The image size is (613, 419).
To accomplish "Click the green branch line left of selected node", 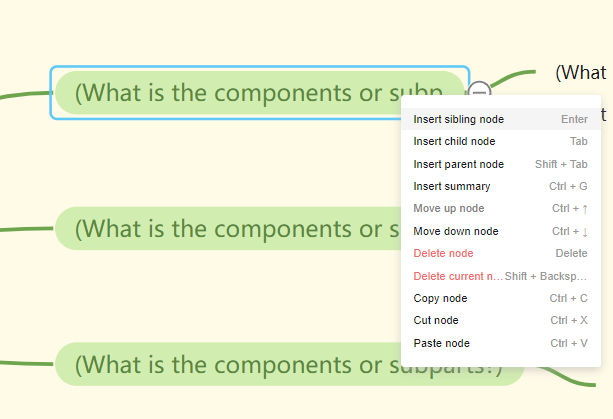I will (25, 96).
